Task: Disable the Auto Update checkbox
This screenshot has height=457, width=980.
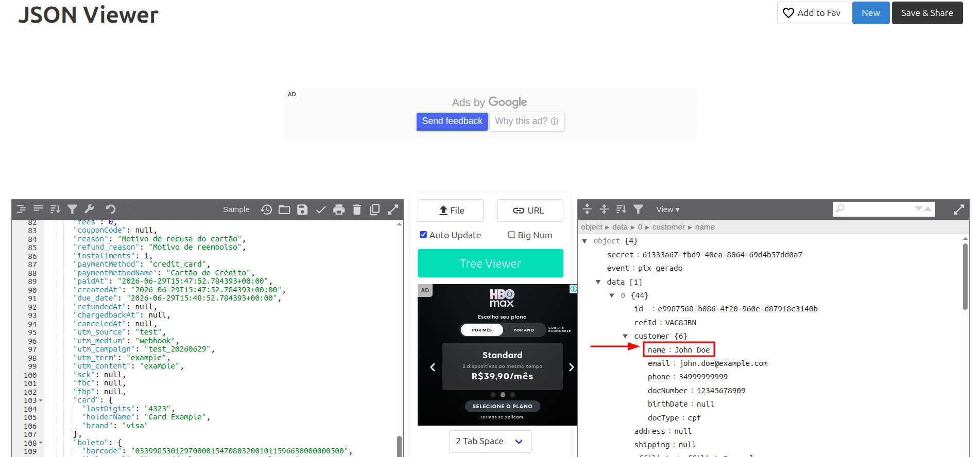Action: 423,235
